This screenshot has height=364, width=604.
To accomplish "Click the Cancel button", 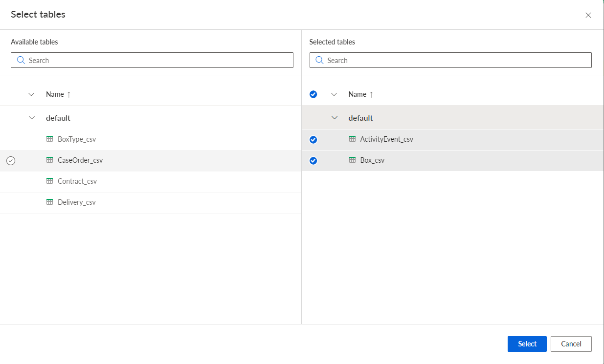I will click(x=571, y=344).
